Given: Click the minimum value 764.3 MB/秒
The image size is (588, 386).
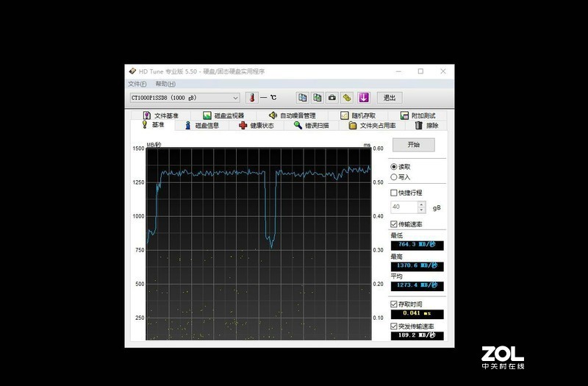Looking at the screenshot, I should pos(417,245).
